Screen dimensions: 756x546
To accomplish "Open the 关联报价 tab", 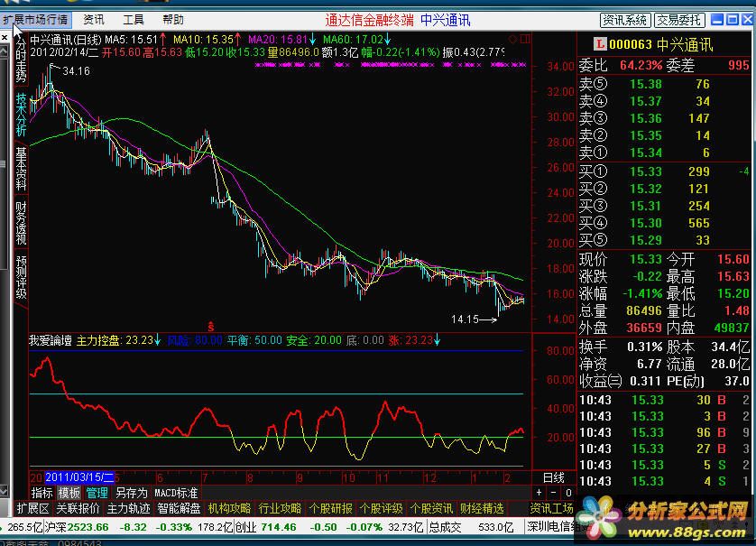I will point(78,508).
